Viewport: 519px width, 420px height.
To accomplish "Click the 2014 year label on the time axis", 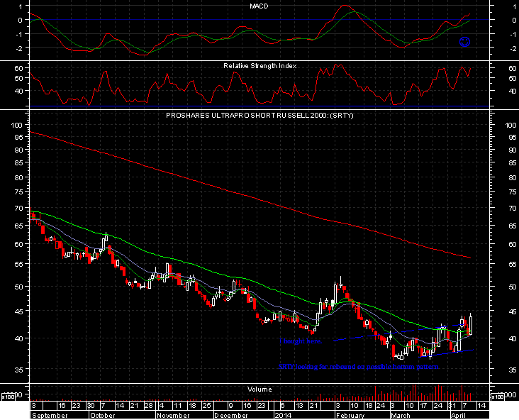I will pos(284,415).
